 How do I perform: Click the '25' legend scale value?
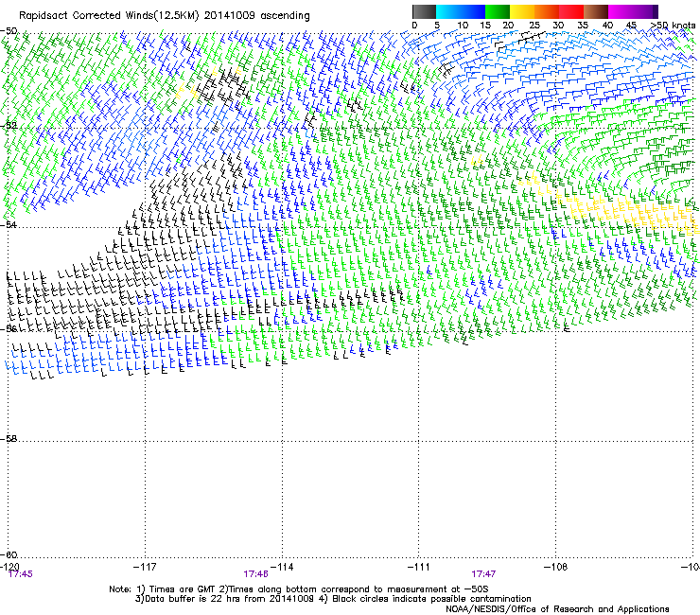click(x=534, y=26)
